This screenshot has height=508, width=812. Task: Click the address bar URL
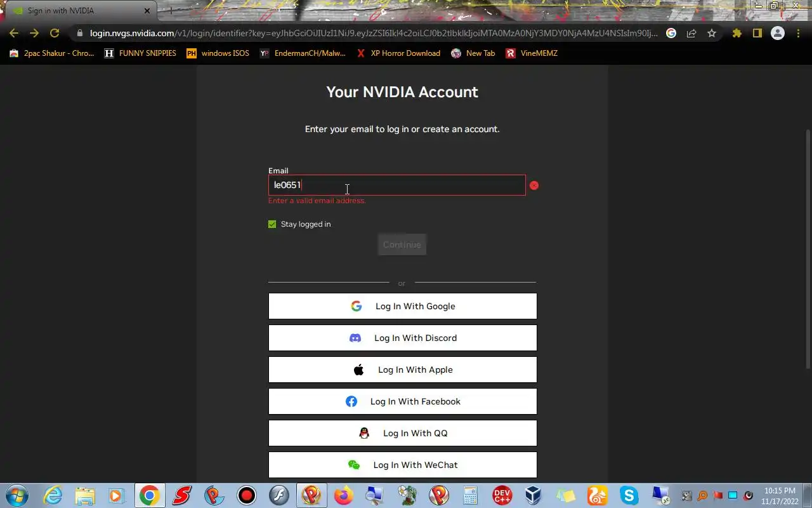click(x=374, y=33)
